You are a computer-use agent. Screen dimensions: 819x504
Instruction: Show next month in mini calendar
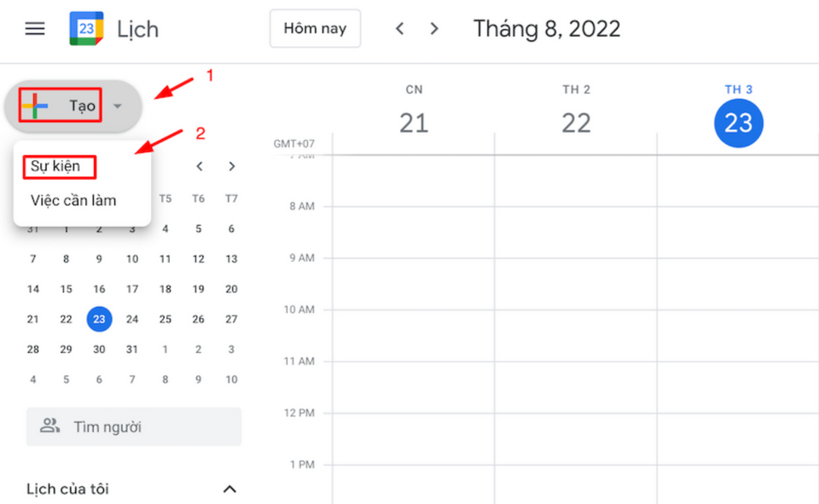[231, 166]
